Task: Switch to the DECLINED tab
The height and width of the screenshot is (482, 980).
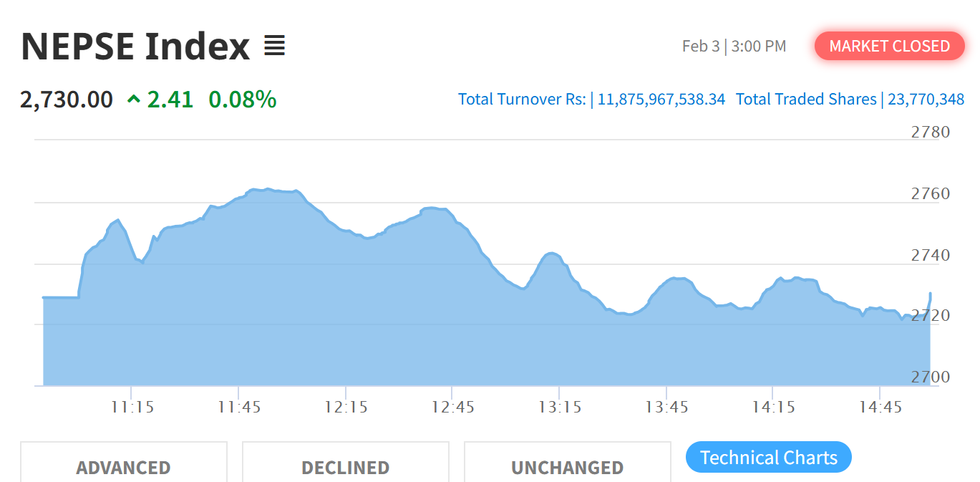Action: (345, 467)
